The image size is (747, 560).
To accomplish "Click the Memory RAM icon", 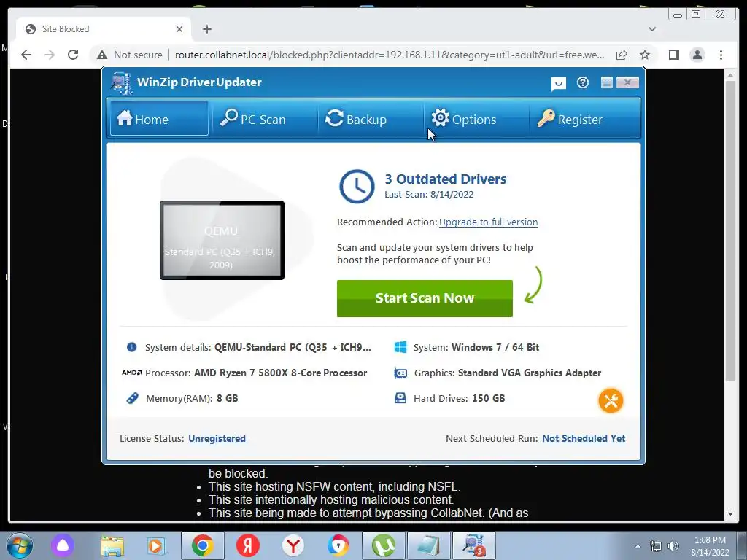I will [132, 398].
